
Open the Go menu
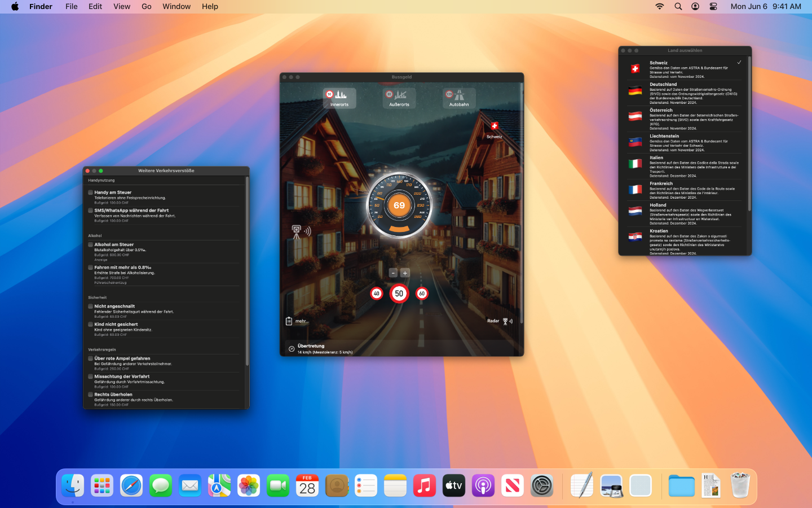(x=147, y=6)
